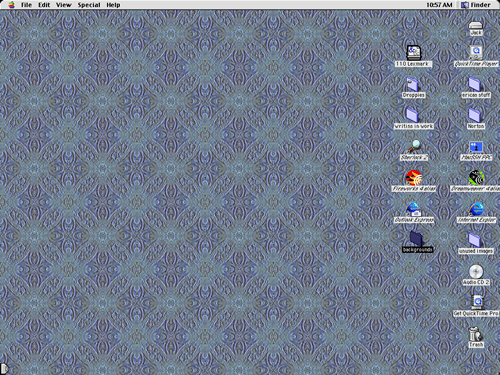
Task: Click the highlighted backgrounds folder
Action: 416,239
